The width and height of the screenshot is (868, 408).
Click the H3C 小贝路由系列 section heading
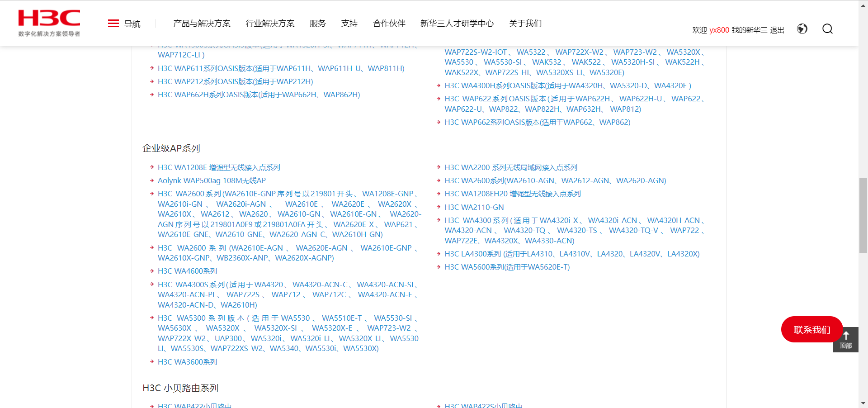tap(180, 388)
